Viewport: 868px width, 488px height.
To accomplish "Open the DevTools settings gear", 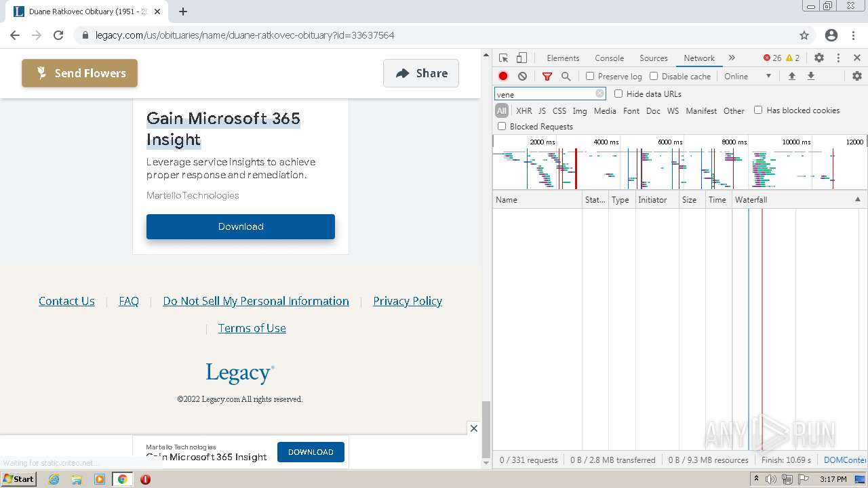I will point(819,58).
